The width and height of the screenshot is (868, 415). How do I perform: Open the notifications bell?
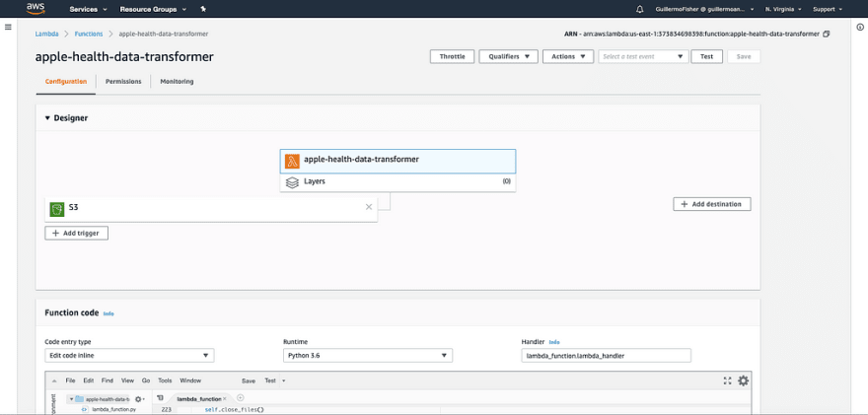coord(640,10)
